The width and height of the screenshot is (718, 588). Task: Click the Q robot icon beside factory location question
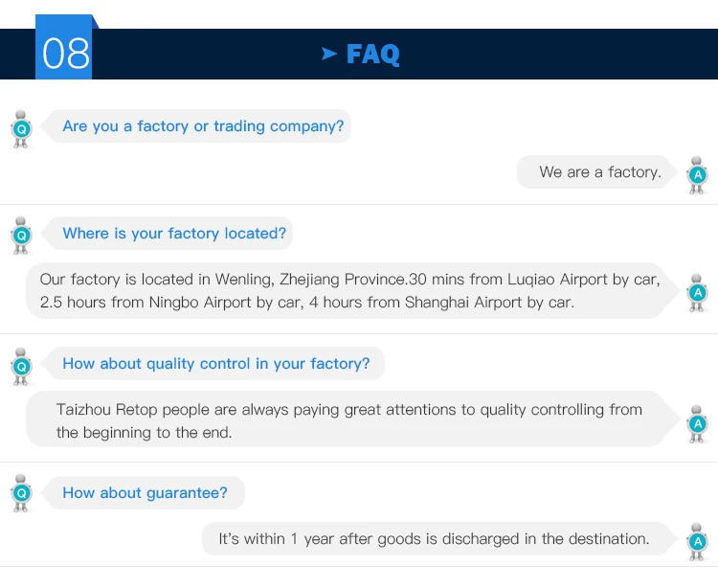point(22,236)
